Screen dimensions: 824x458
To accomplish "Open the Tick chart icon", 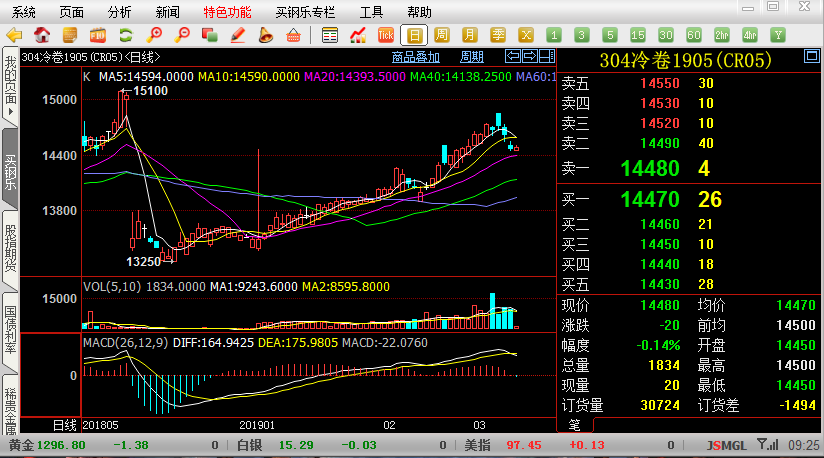I will click(x=386, y=35).
